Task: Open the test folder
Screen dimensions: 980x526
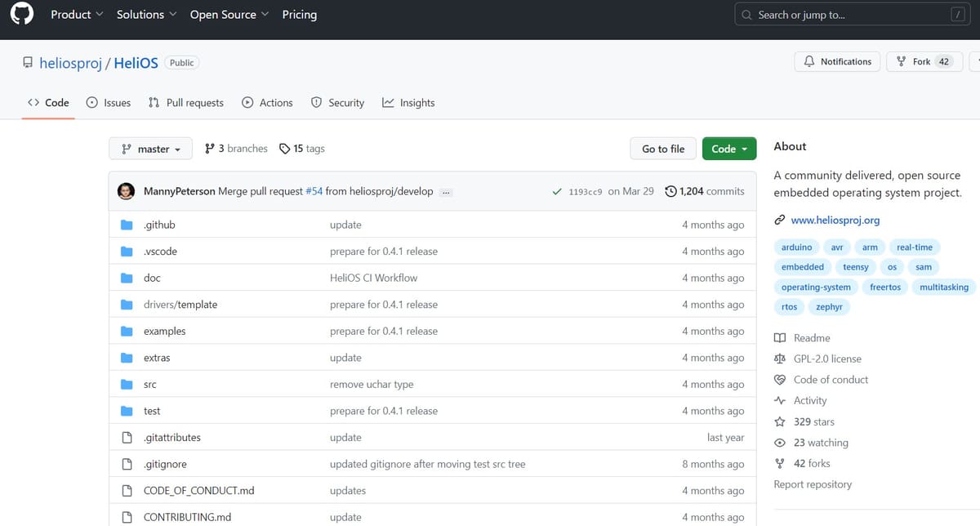Action: tap(152, 411)
